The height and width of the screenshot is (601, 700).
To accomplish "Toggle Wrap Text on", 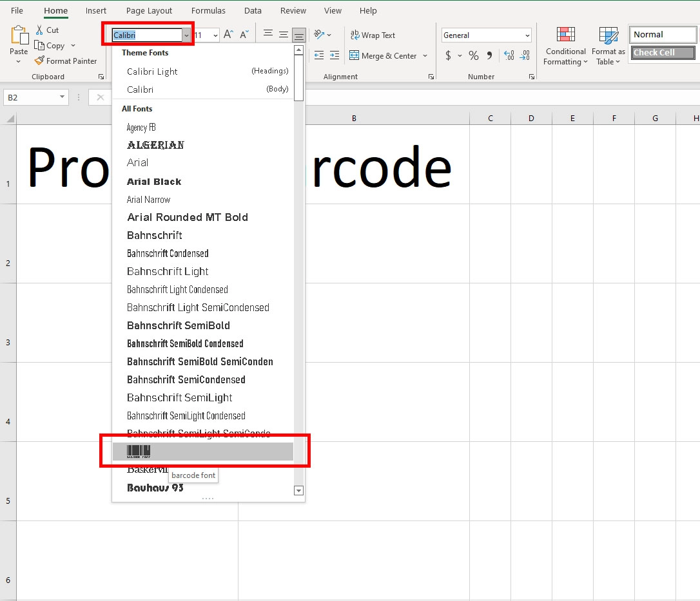I will (x=373, y=35).
